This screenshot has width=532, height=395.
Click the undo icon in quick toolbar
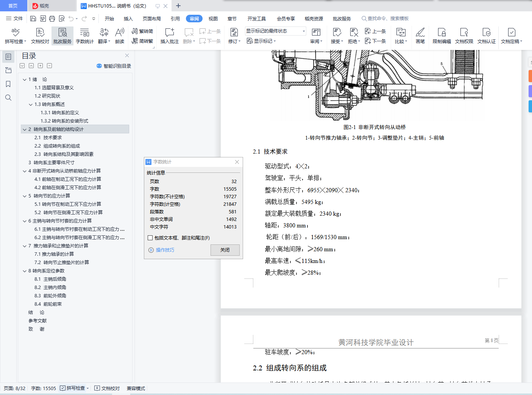coord(71,19)
